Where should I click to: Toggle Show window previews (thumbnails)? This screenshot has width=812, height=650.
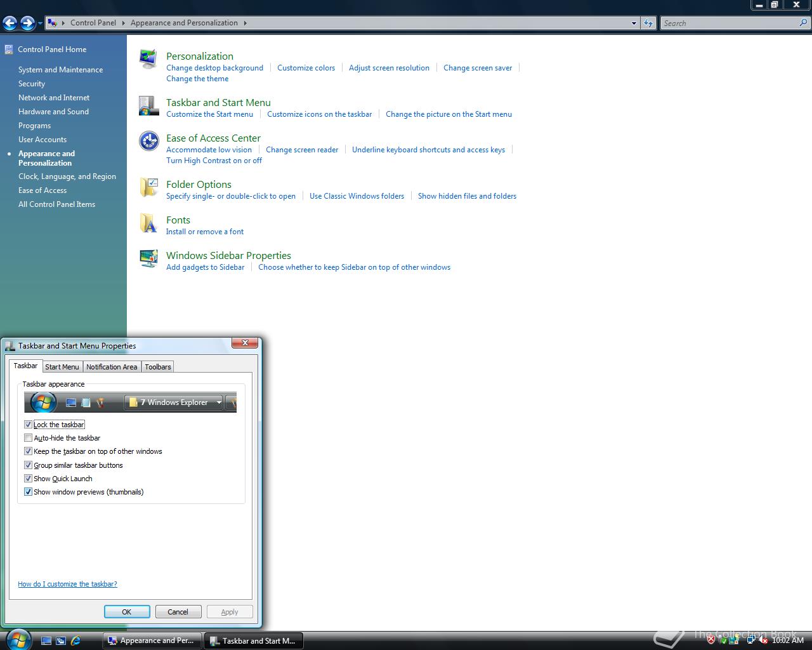pos(28,492)
